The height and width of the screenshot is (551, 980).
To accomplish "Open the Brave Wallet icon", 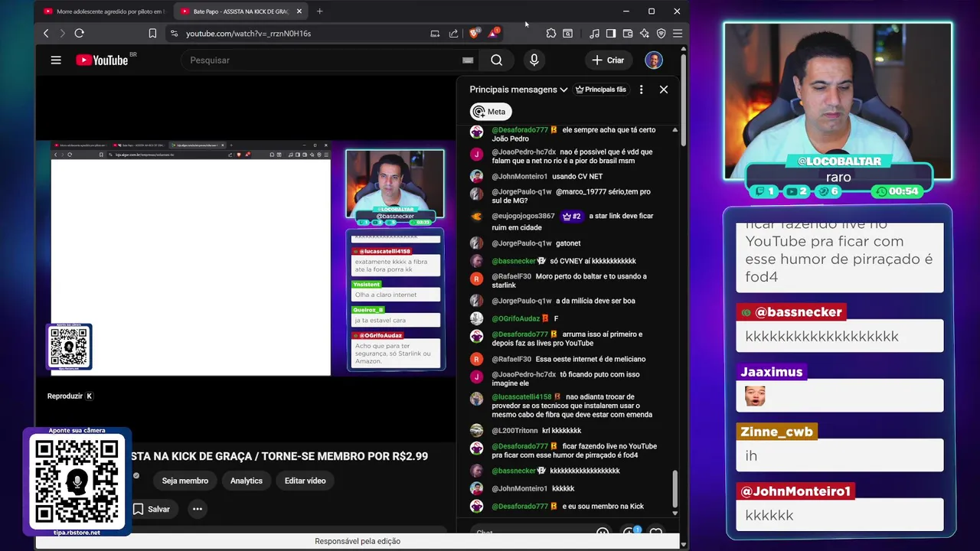I will click(x=628, y=33).
